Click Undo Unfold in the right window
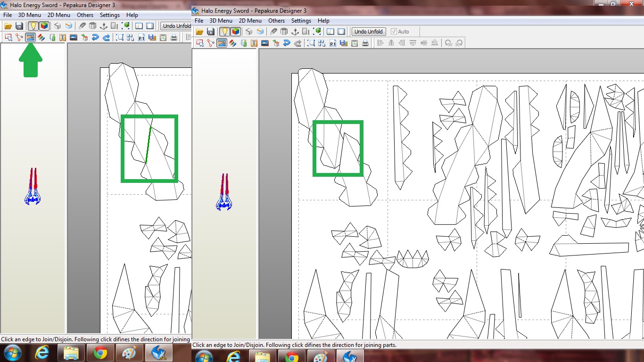 pos(369,32)
